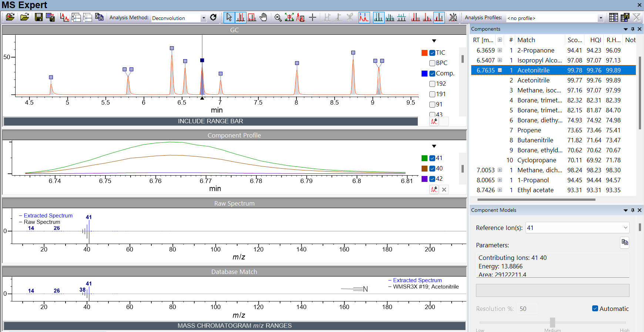Copy component model parameters

[625, 242]
